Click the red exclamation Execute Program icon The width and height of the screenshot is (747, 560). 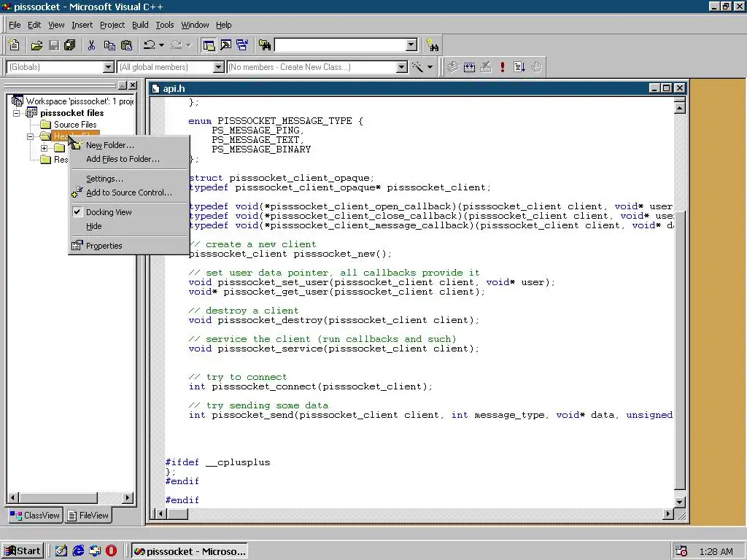[x=503, y=67]
